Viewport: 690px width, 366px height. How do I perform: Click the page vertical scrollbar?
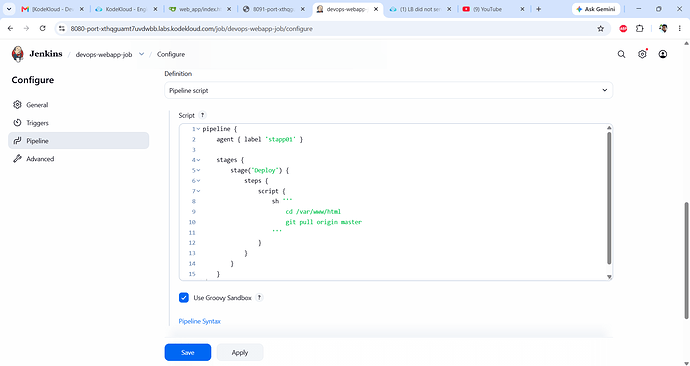click(x=686, y=260)
